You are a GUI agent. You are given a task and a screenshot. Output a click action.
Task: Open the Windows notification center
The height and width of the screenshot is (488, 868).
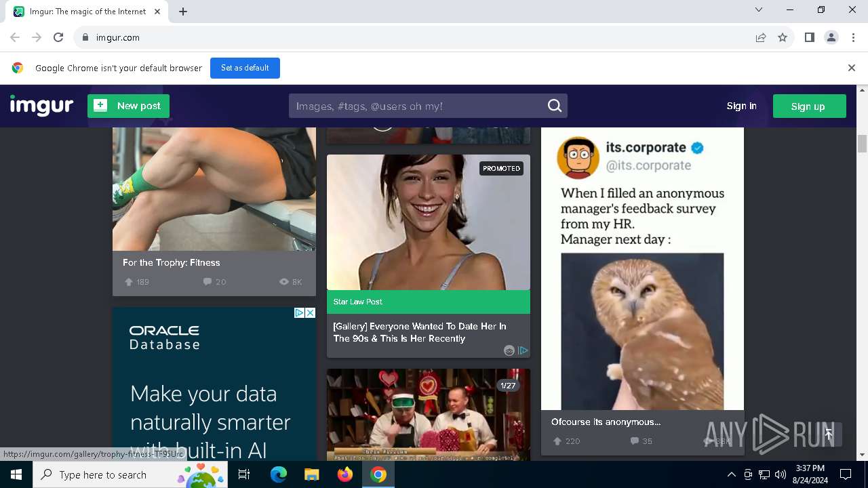tap(846, 474)
